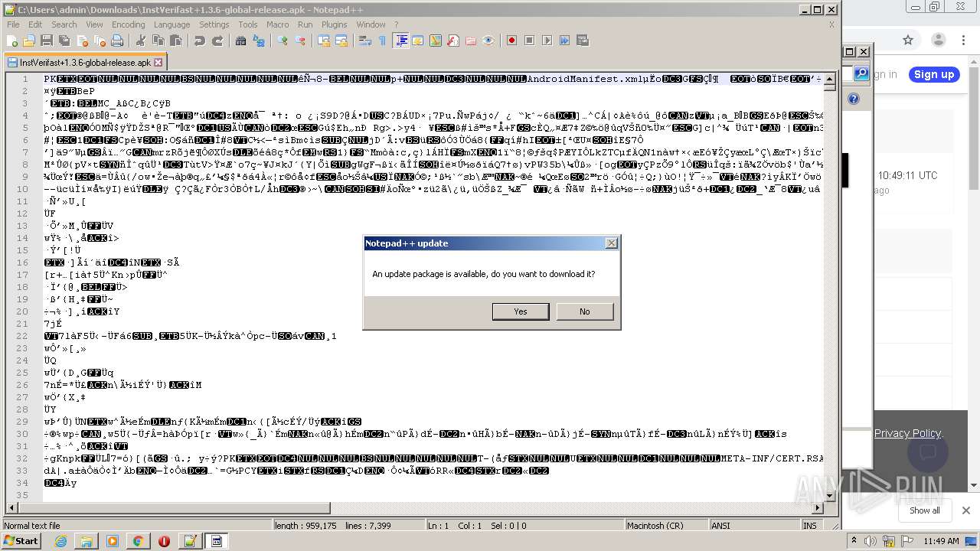Click the Undo toolbar icon

(x=200, y=41)
